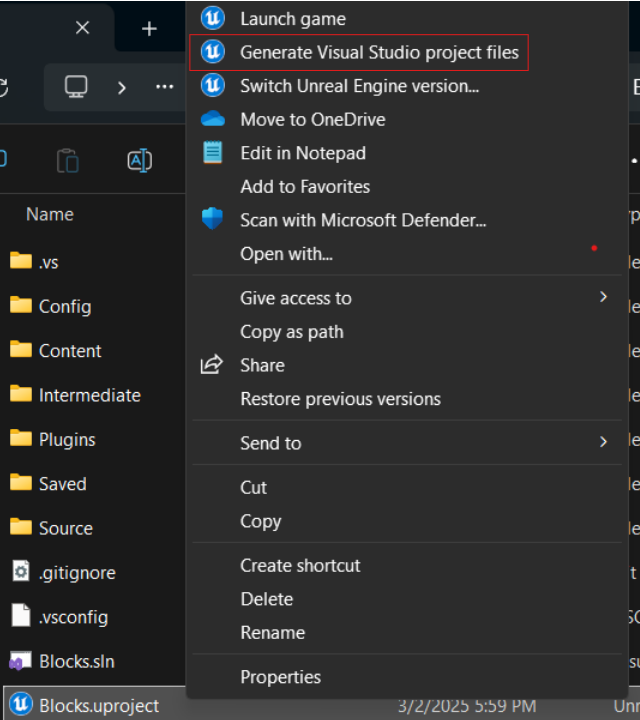
Task: Click Notepad icon in menu
Action: 213,152
